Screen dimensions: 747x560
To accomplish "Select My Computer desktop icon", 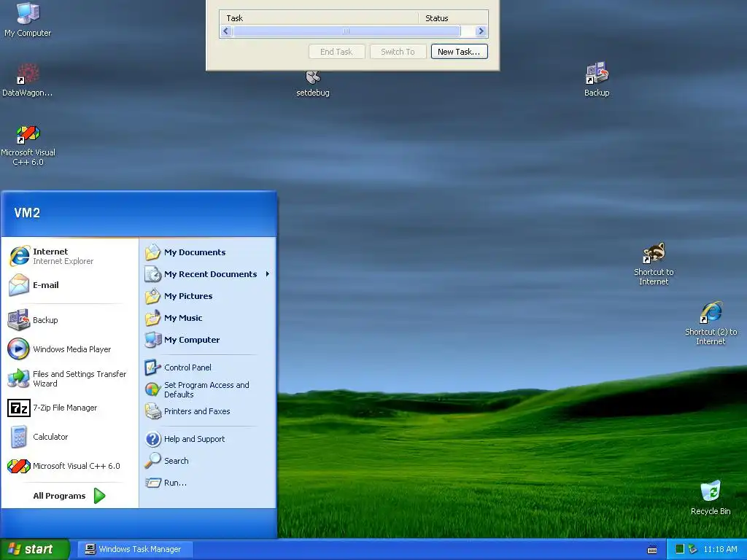I will [28, 20].
